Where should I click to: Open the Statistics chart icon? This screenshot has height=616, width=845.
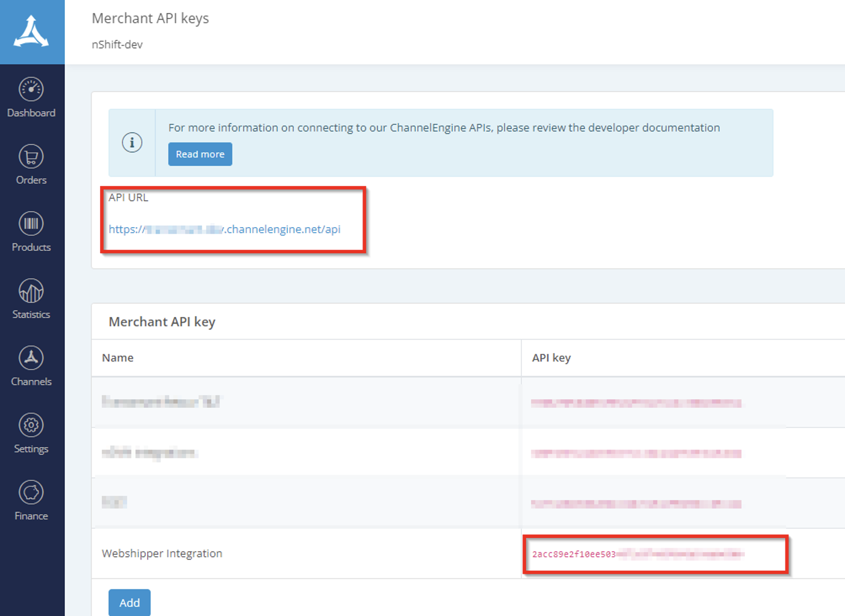point(31,291)
